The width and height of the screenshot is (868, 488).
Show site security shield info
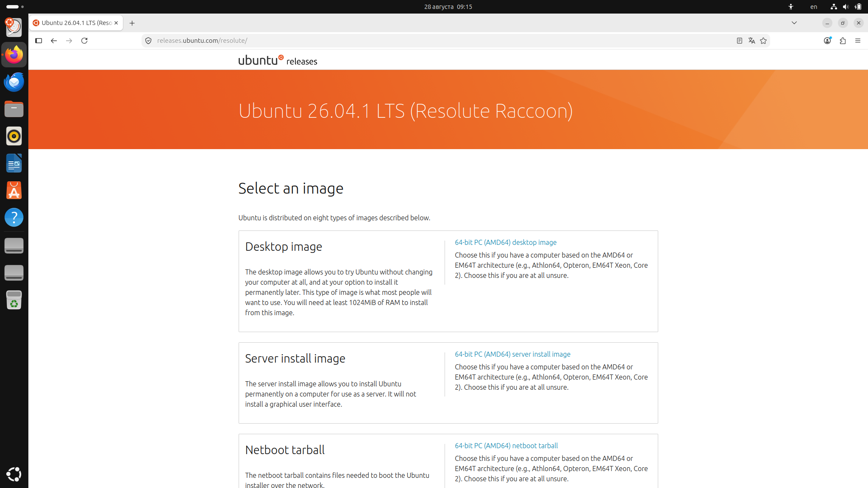pyautogui.click(x=148, y=41)
